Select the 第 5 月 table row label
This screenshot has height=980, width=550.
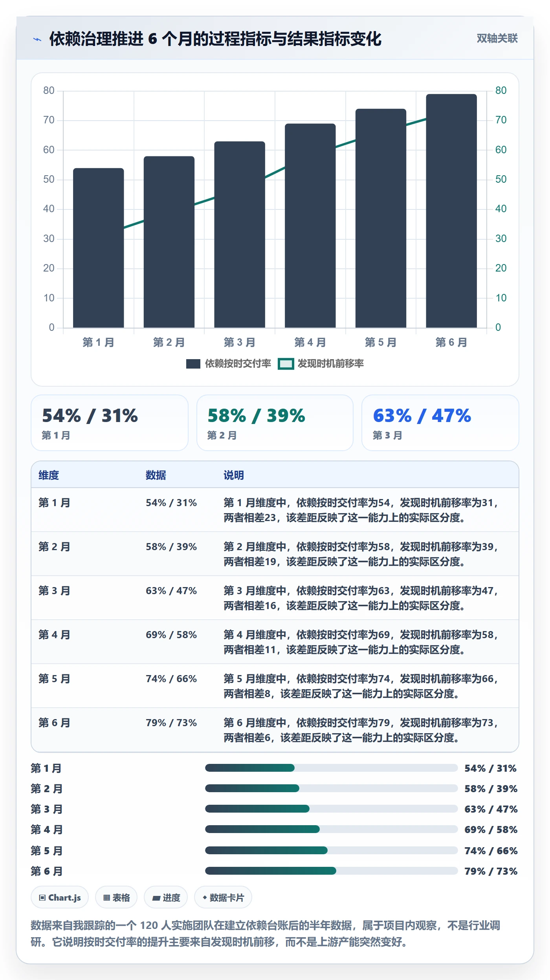[54, 679]
